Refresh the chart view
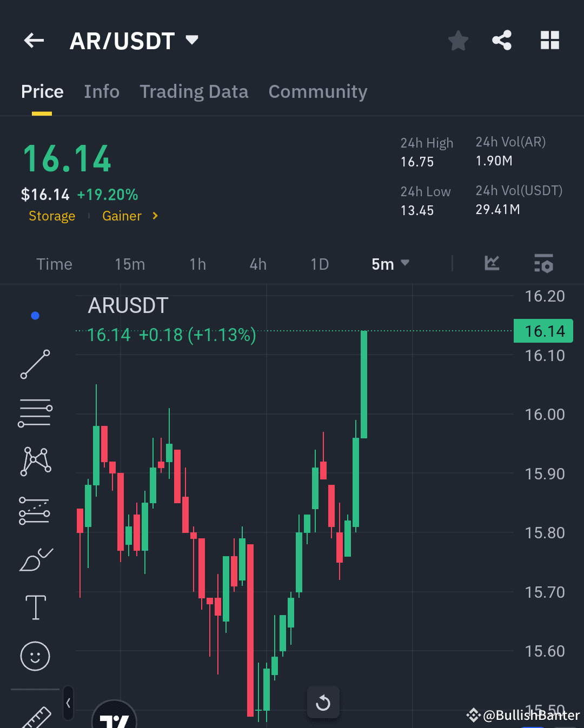 (323, 702)
